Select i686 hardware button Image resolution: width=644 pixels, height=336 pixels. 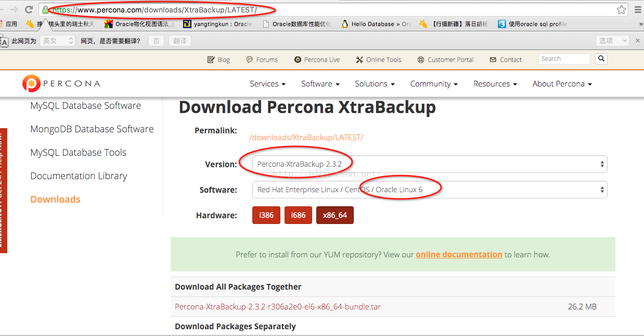[x=298, y=215]
